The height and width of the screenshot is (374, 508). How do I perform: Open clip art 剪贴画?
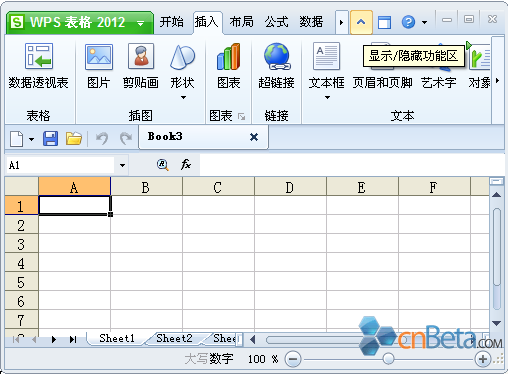click(141, 66)
